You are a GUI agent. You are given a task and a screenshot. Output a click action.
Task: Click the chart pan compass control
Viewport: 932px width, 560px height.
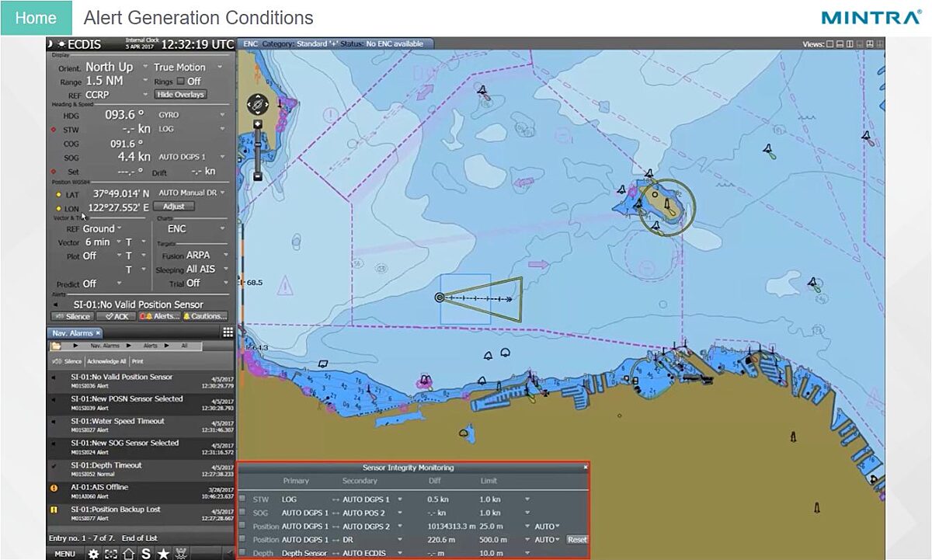pyautogui.click(x=258, y=103)
